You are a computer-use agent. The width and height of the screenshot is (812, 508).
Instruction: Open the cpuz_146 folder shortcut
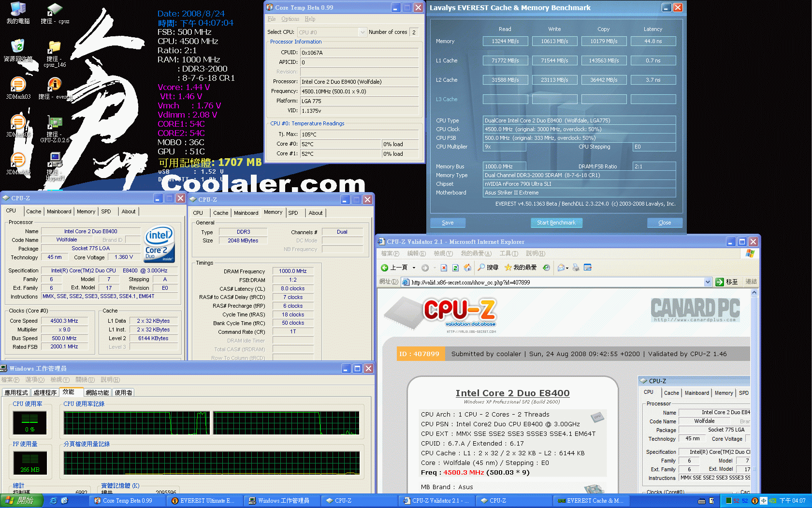pyautogui.click(x=55, y=53)
